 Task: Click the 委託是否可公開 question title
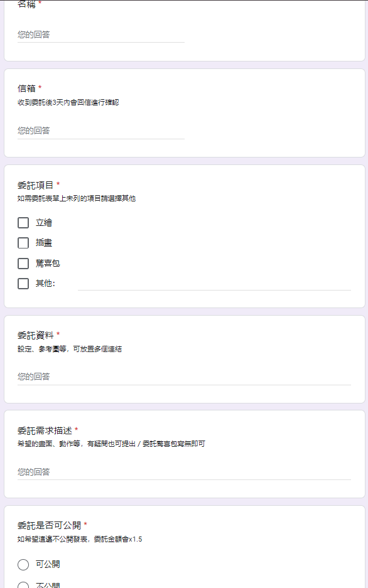click(49, 525)
